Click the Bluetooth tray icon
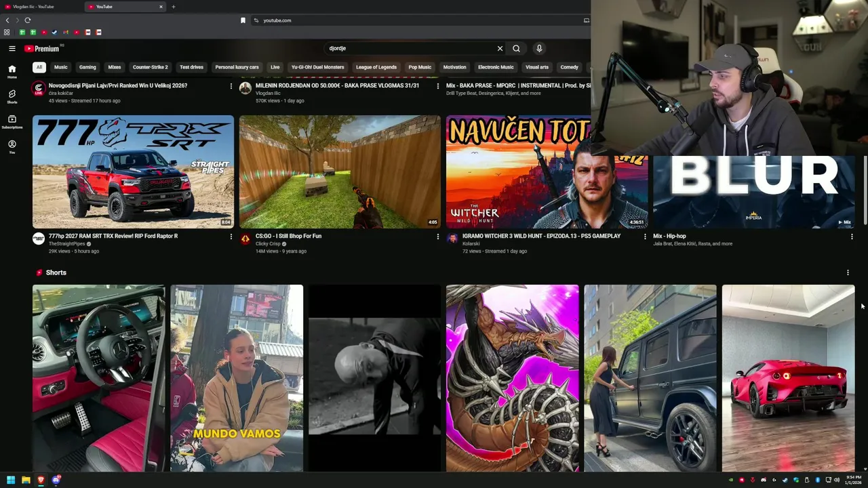Image resolution: width=868 pixels, height=488 pixels. click(818, 480)
